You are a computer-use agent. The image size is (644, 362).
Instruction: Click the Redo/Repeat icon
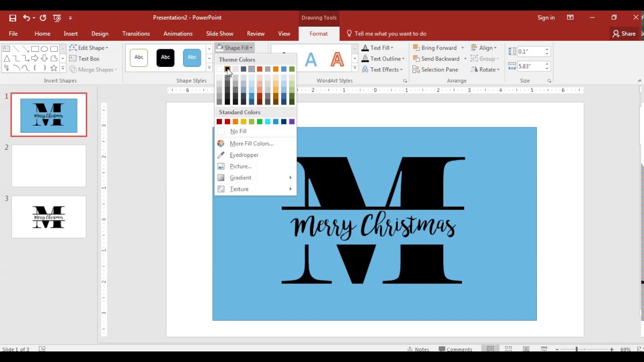43,18
